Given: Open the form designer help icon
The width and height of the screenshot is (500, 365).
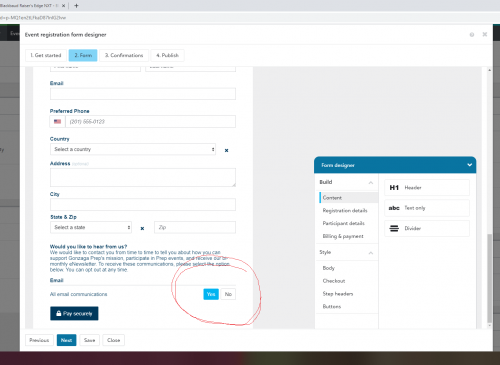Looking at the screenshot, I should pos(472,35).
